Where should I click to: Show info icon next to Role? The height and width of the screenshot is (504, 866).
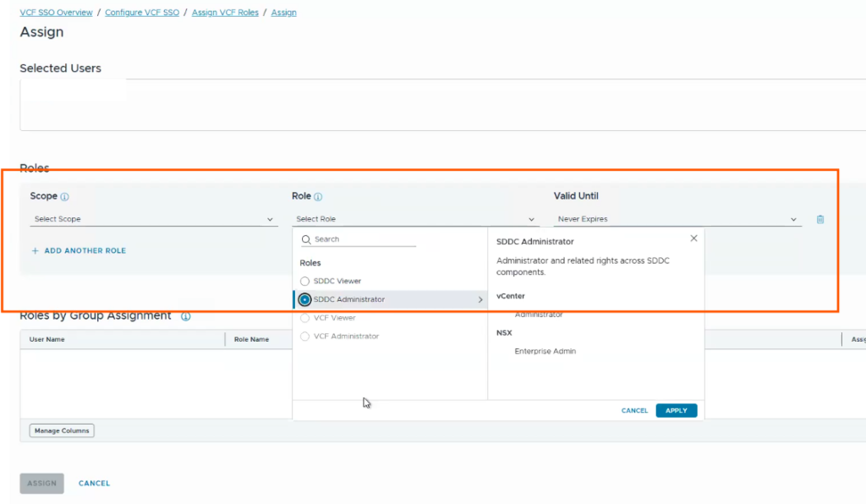coord(318,196)
